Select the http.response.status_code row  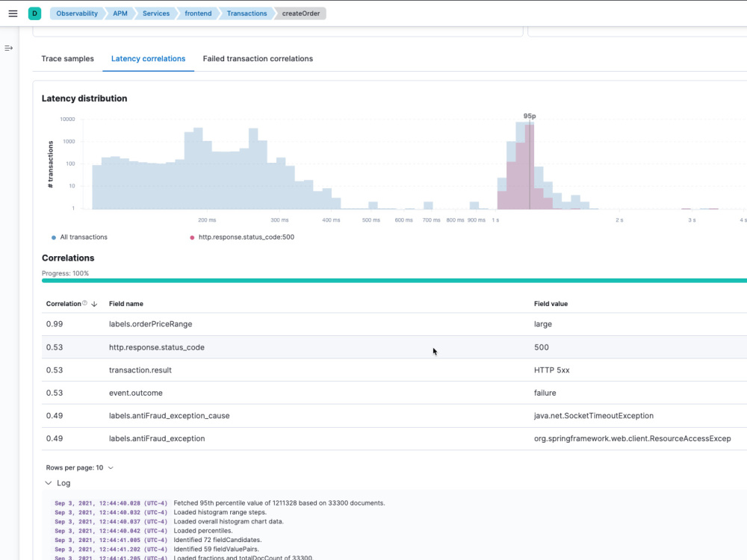pyautogui.click(x=394, y=347)
